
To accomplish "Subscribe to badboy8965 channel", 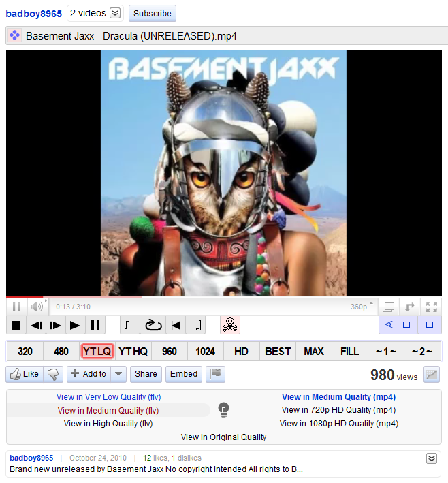I will pos(153,14).
